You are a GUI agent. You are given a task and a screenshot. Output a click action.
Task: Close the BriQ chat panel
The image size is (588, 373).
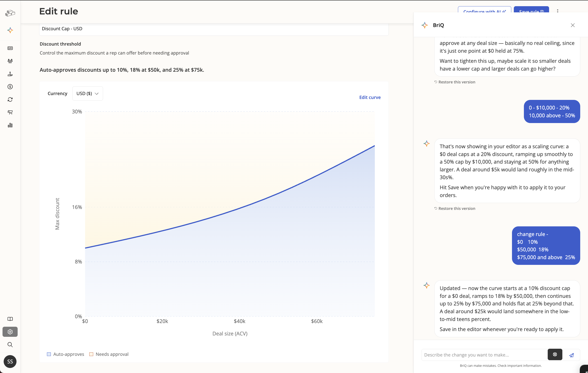[x=573, y=25]
